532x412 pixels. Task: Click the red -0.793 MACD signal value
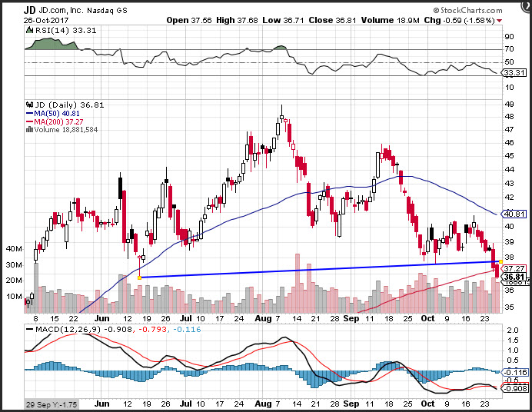pyautogui.click(x=151, y=329)
